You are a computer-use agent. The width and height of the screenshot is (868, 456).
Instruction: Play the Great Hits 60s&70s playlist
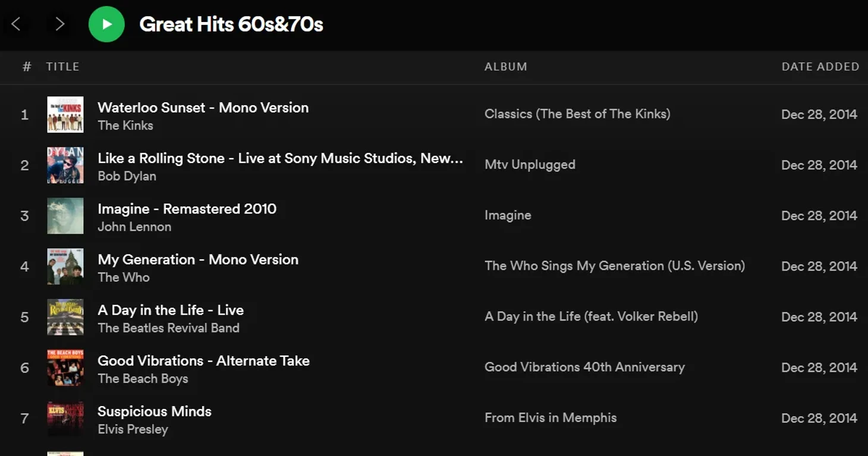pyautogui.click(x=106, y=24)
